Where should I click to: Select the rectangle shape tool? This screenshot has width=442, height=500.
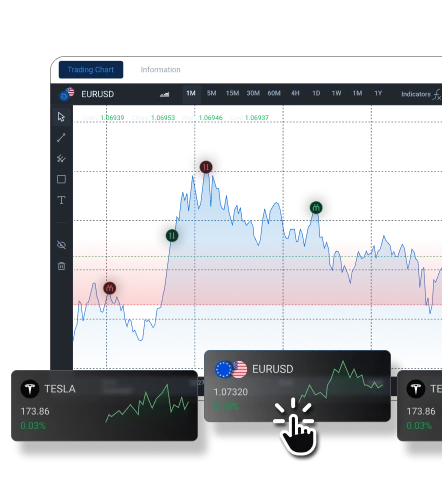pos(61,179)
